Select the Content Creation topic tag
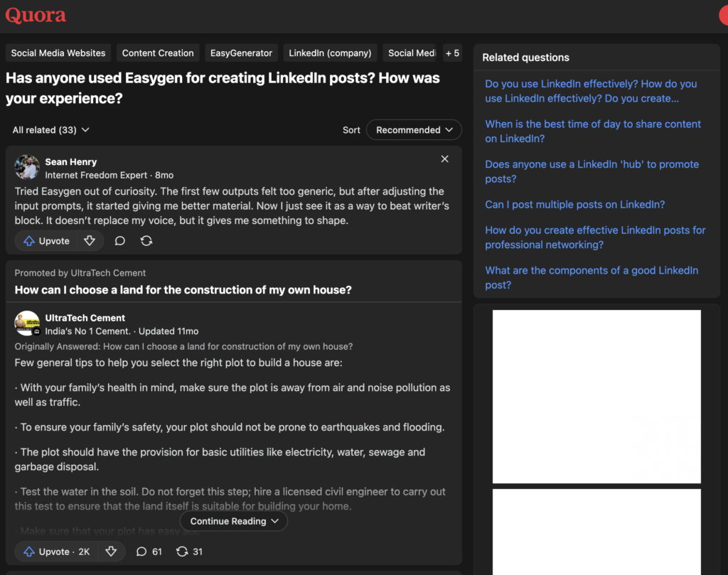728x575 pixels. (158, 53)
